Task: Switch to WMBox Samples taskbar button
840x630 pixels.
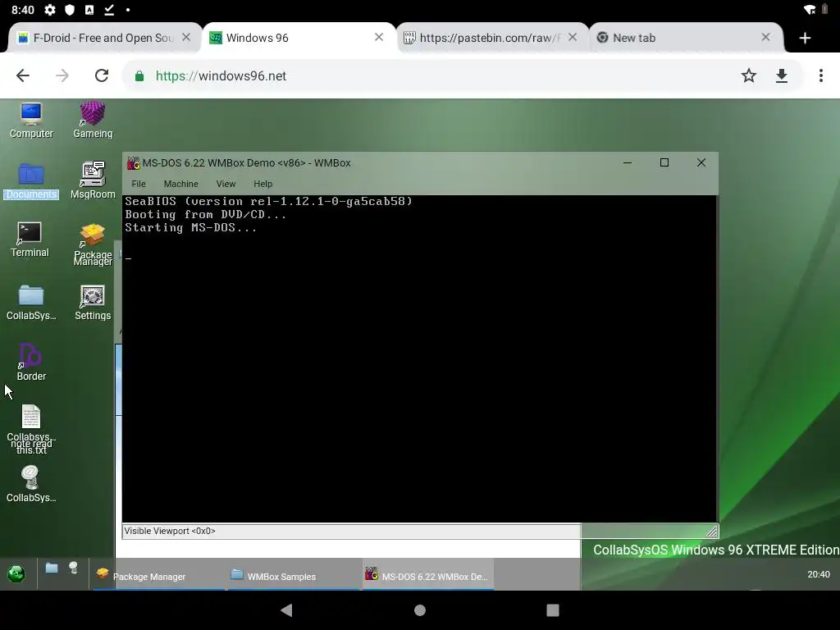Action: tap(294, 575)
